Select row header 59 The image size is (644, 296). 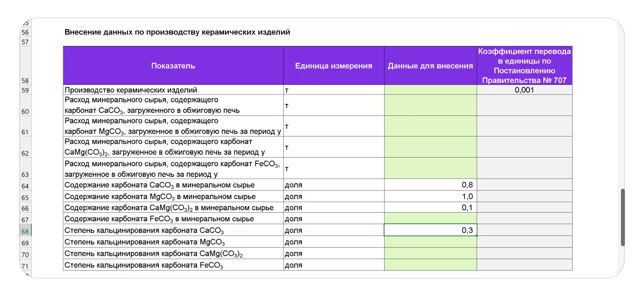click(x=25, y=90)
